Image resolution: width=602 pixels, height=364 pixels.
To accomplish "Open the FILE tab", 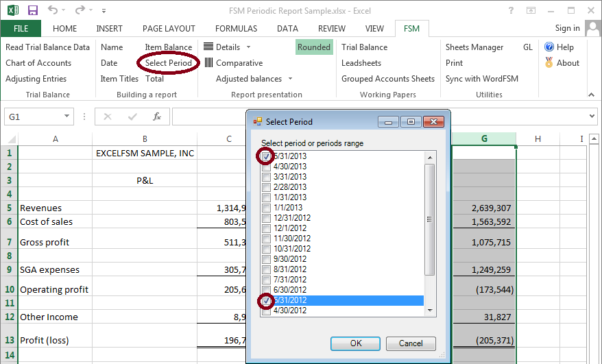I will tap(21, 28).
